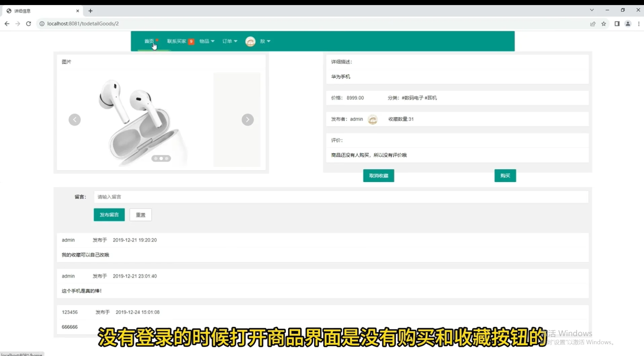This screenshot has width=644, height=356.
Task: Open a new browser tab
Action: (90, 11)
